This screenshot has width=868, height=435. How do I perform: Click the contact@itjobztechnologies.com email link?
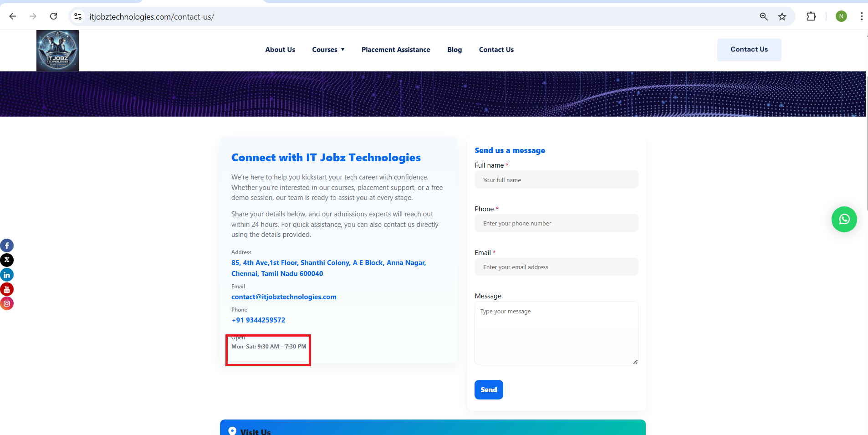click(x=284, y=297)
